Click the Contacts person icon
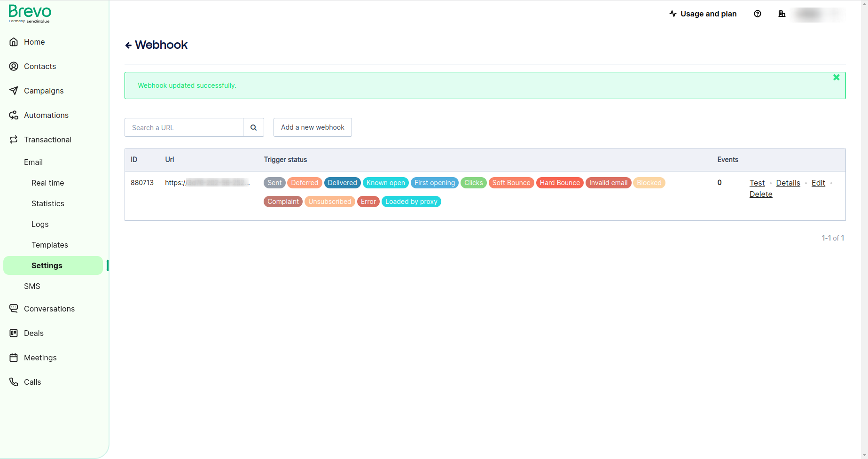868x459 pixels. (14, 66)
